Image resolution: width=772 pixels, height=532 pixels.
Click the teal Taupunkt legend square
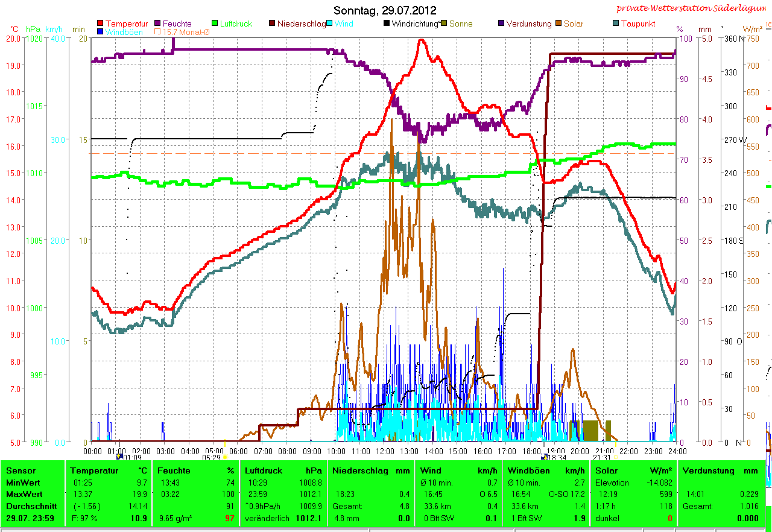[x=616, y=24]
